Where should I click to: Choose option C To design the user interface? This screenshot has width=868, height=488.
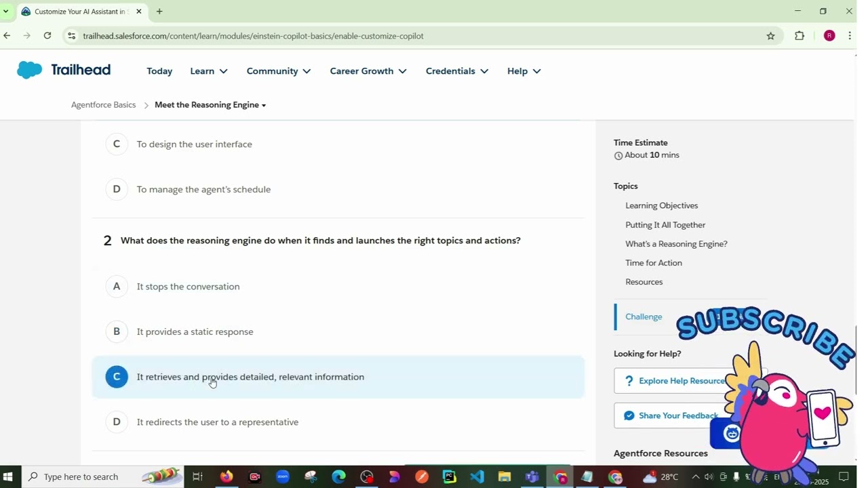pyautogui.click(x=338, y=144)
